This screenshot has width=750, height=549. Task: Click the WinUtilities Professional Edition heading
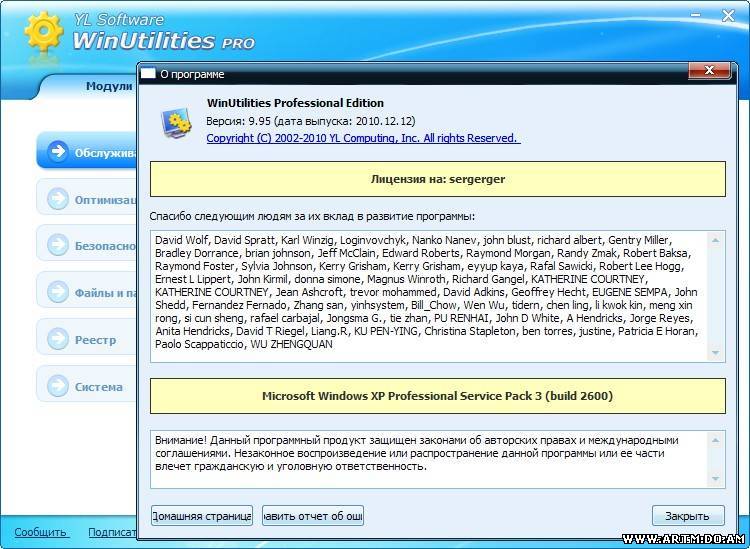tap(295, 103)
